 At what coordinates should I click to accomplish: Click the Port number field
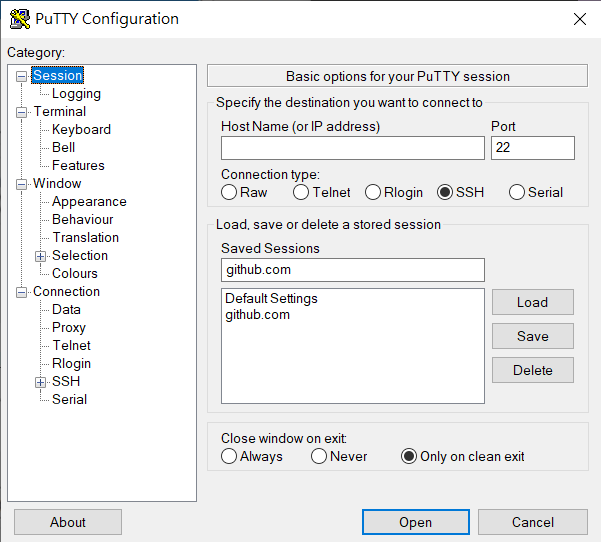532,148
